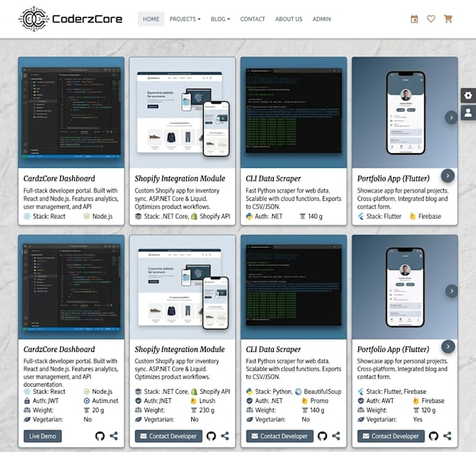Image resolution: width=476 pixels, height=452 pixels.
Task: Open the CONTACT page
Action: pos(253,19)
